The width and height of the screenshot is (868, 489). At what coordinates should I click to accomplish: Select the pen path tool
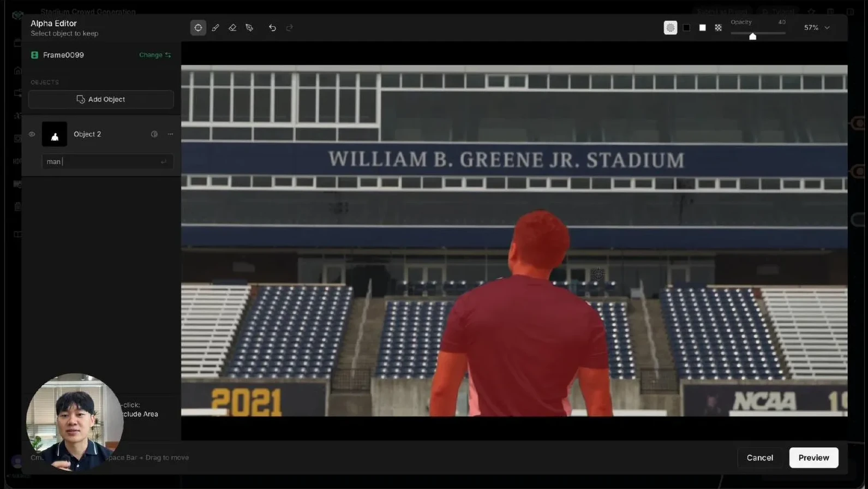click(x=249, y=27)
